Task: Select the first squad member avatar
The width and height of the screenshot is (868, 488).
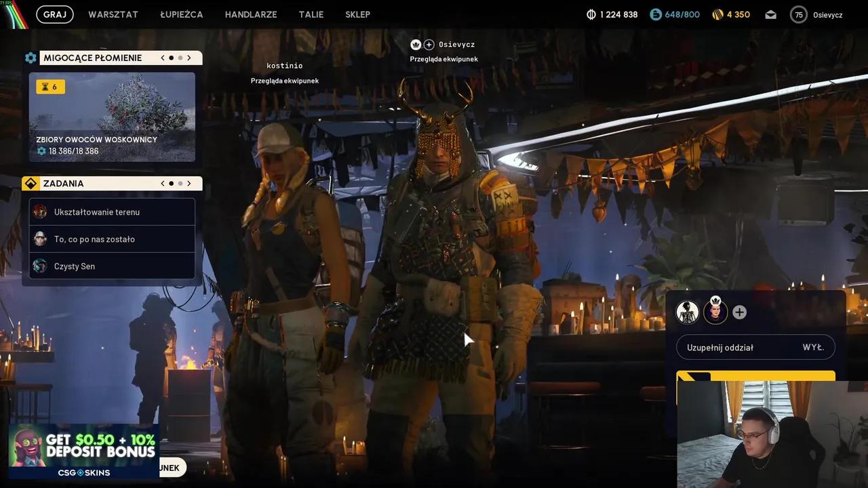Action: point(688,312)
